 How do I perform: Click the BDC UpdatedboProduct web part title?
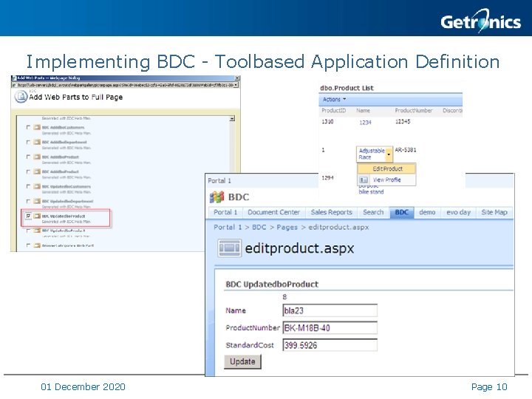(272, 284)
